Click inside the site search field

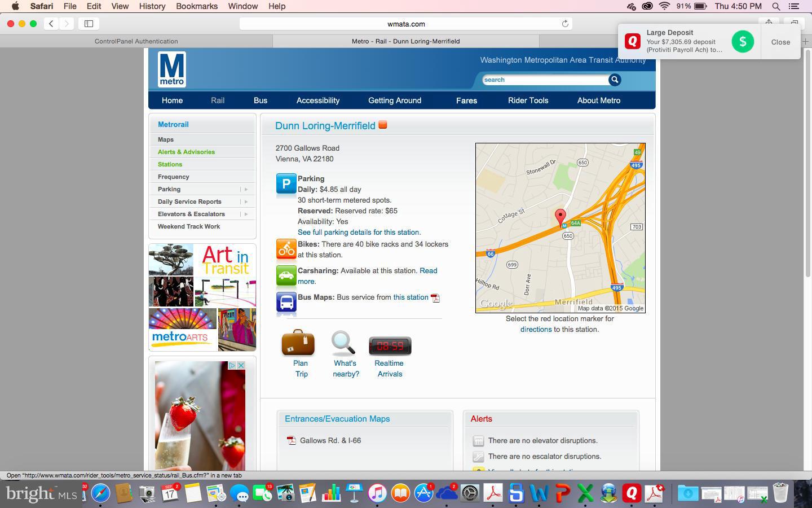point(545,80)
